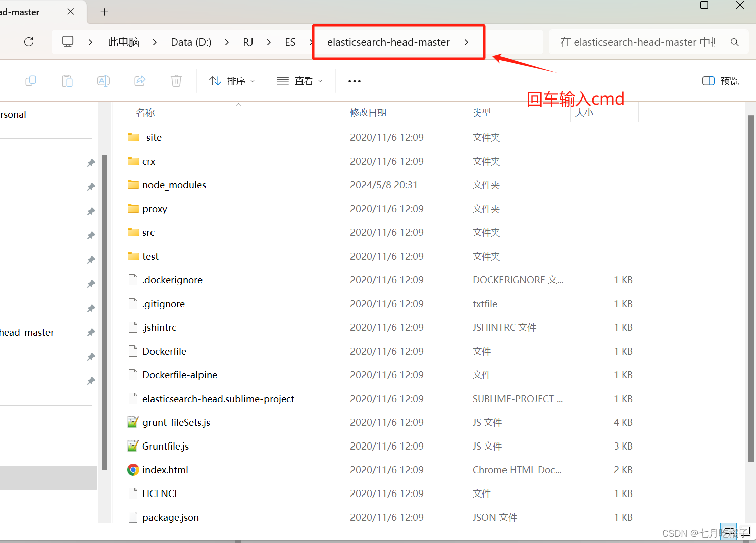This screenshot has width=756, height=543.
Task: Select the .jshintrc file icon
Action: pyautogui.click(x=133, y=327)
